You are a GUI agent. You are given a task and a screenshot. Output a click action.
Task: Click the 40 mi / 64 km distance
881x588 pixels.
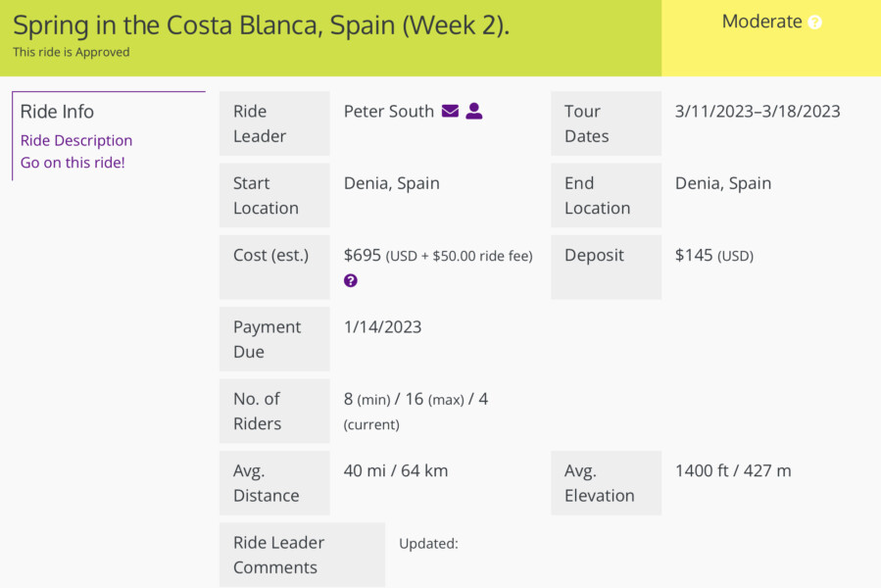point(396,470)
